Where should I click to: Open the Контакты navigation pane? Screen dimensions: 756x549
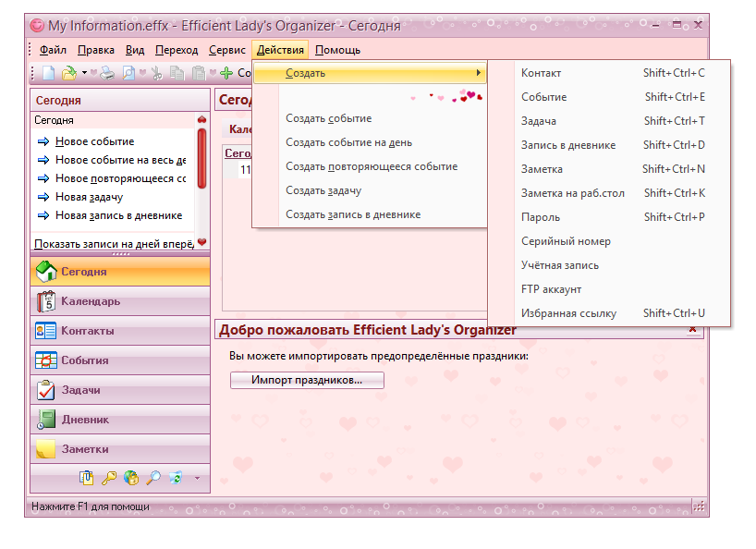(120, 331)
